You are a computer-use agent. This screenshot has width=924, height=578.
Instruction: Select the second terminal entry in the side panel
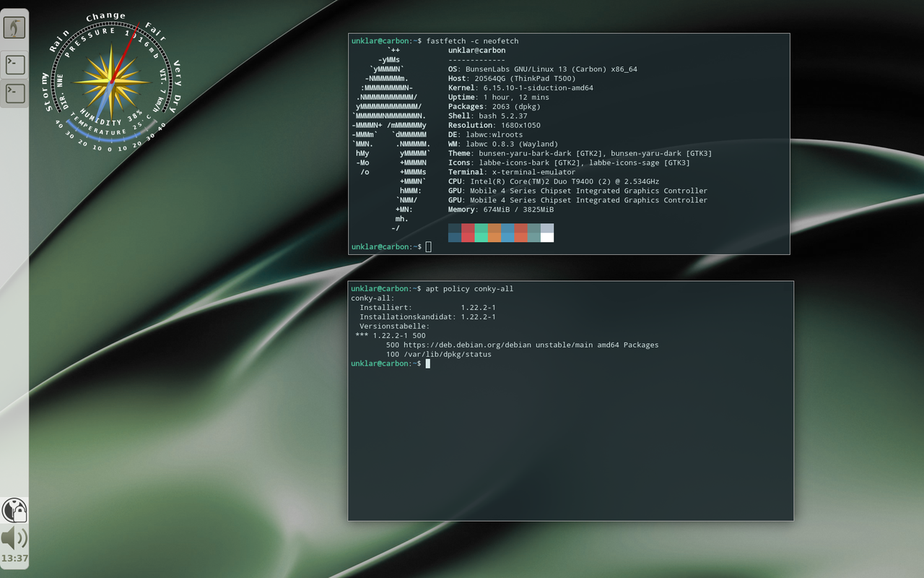(x=14, y=93)
